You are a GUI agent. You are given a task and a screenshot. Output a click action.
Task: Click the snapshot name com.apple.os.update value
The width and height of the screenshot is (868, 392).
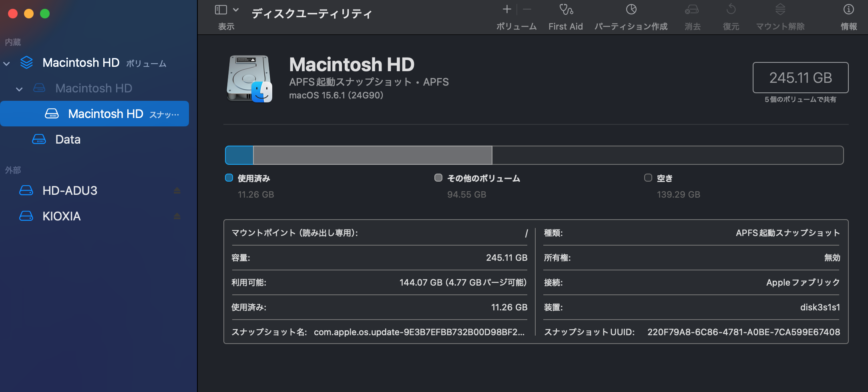[x=419, y=332]
